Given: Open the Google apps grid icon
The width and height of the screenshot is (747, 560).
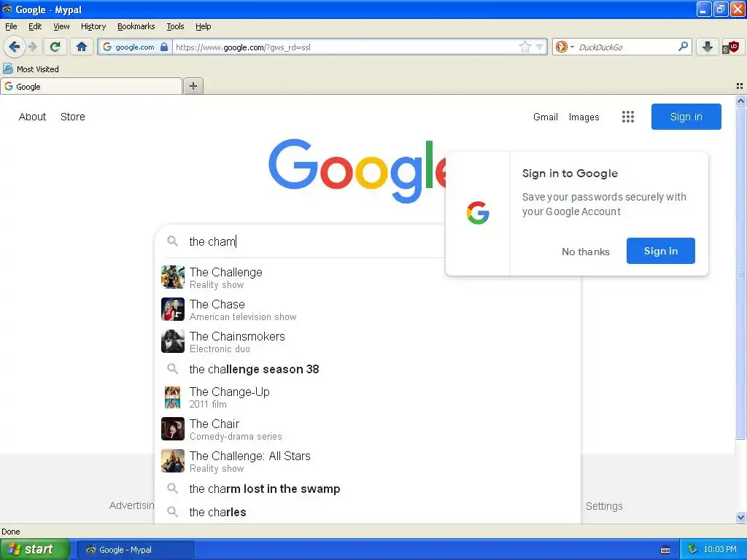Looking at the screenshot, I should click(x=628, y=117).
